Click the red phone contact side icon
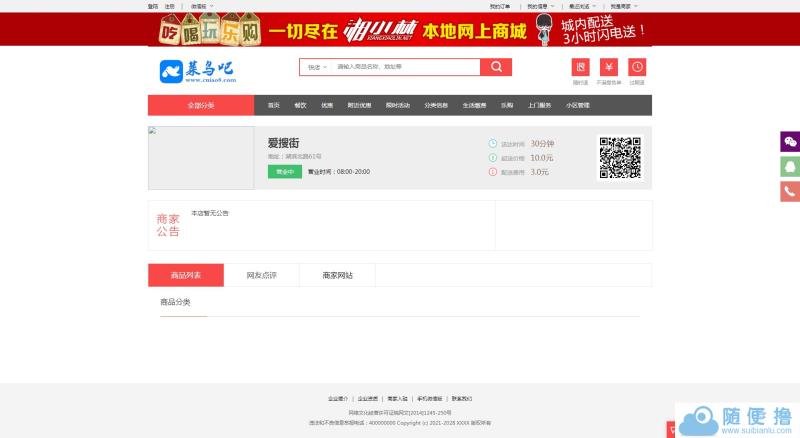Viewport: 800px width, 438px height. [790, 191]
